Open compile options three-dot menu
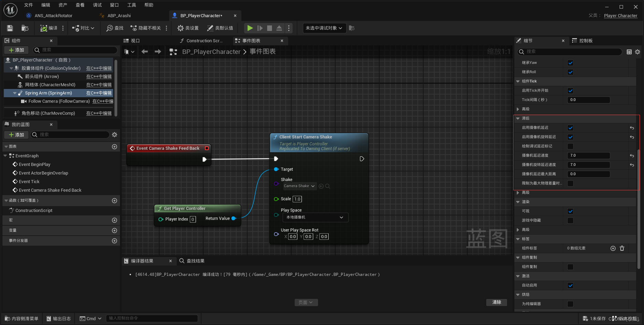 pos(63,28)
